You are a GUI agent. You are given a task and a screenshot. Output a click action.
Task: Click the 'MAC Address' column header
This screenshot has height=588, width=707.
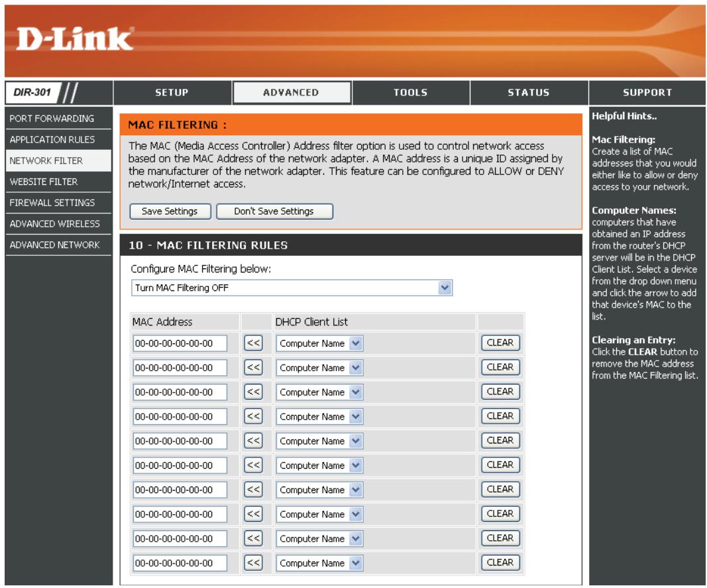click(x=162, y=322)
